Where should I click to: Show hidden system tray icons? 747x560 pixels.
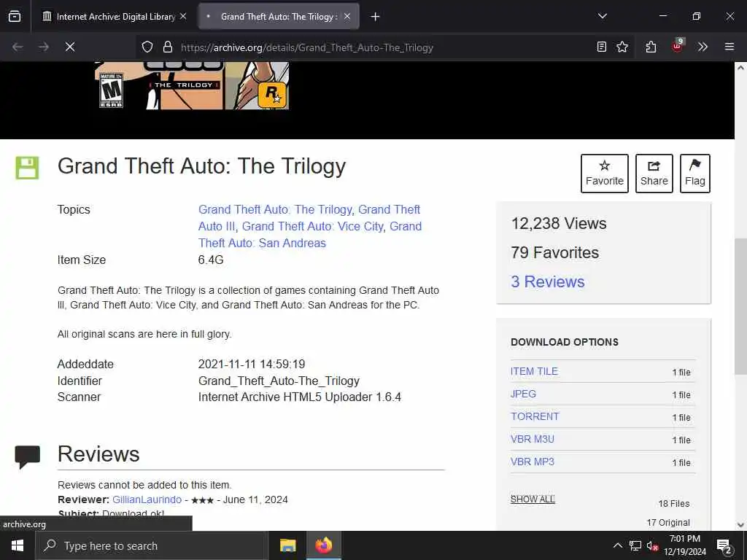(617, 545)
